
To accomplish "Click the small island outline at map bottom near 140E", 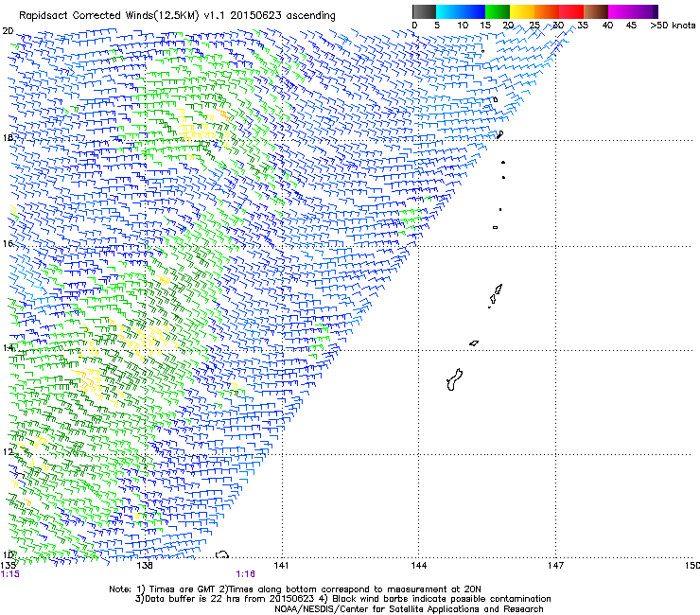I will [x=222, y=554].
